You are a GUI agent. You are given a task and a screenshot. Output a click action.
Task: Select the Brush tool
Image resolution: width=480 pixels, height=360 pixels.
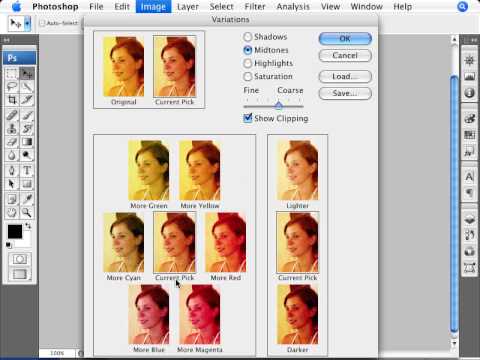[x=27, y=115]
